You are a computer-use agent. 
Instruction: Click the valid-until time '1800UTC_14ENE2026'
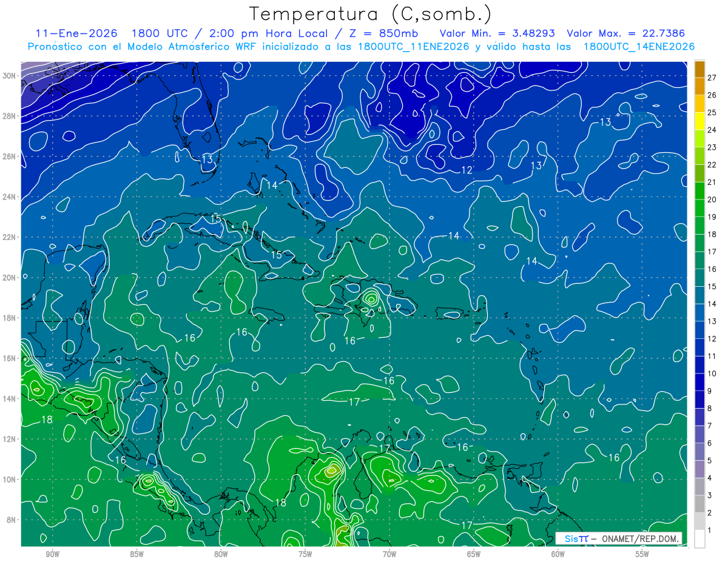pos(639,47)
